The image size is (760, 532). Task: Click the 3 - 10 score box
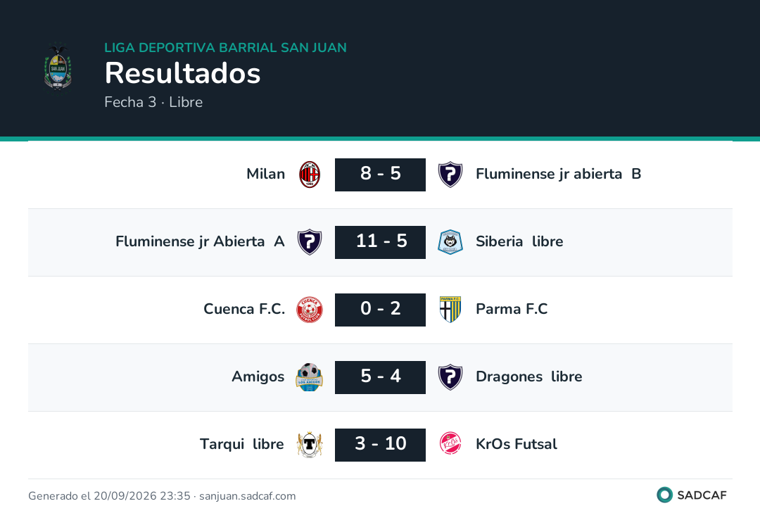click(x=380, y=445)
